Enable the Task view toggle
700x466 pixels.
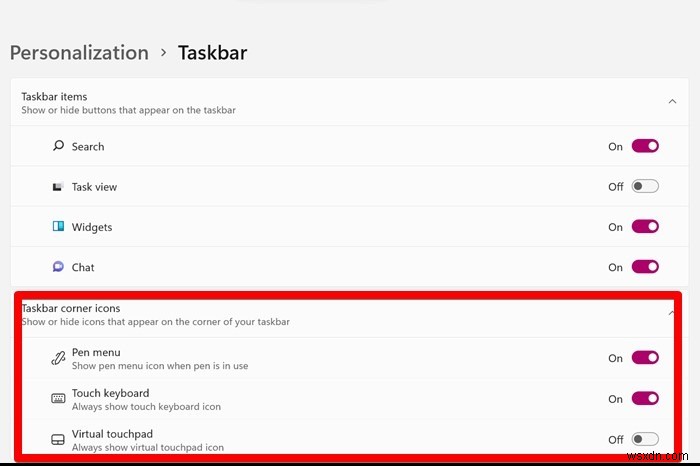tap(645, 186)
